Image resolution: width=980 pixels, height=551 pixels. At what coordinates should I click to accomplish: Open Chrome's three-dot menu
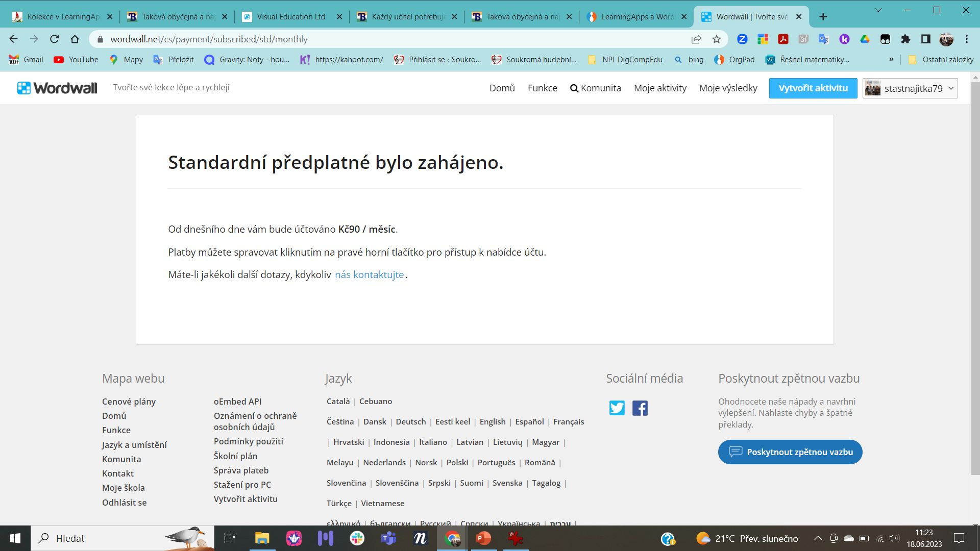point(966,39)
